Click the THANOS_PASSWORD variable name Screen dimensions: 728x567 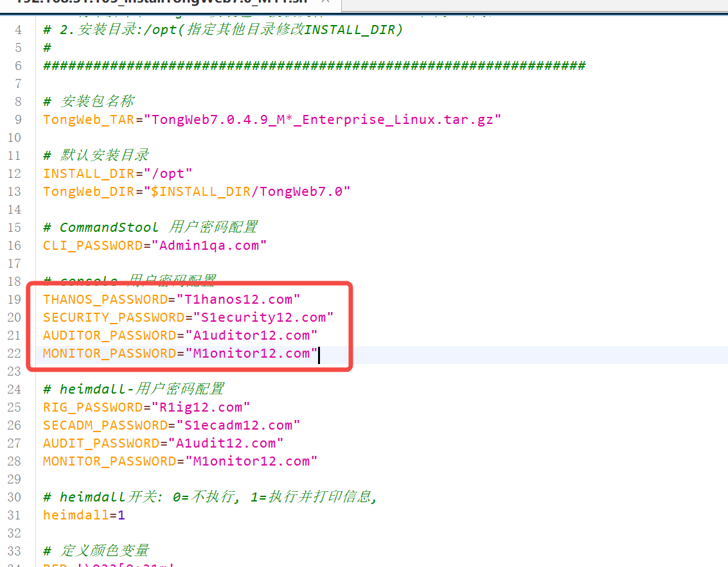tap(105, 299)
